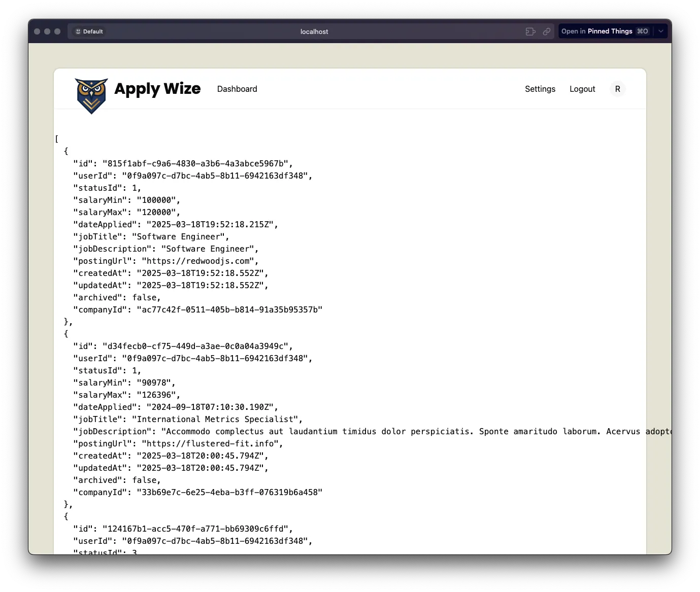Click the Default profile smiley chip

click(x=89, y=31)
